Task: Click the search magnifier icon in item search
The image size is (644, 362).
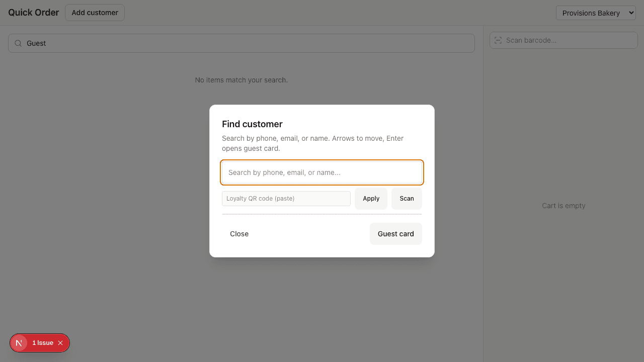Action: (18, 43)
